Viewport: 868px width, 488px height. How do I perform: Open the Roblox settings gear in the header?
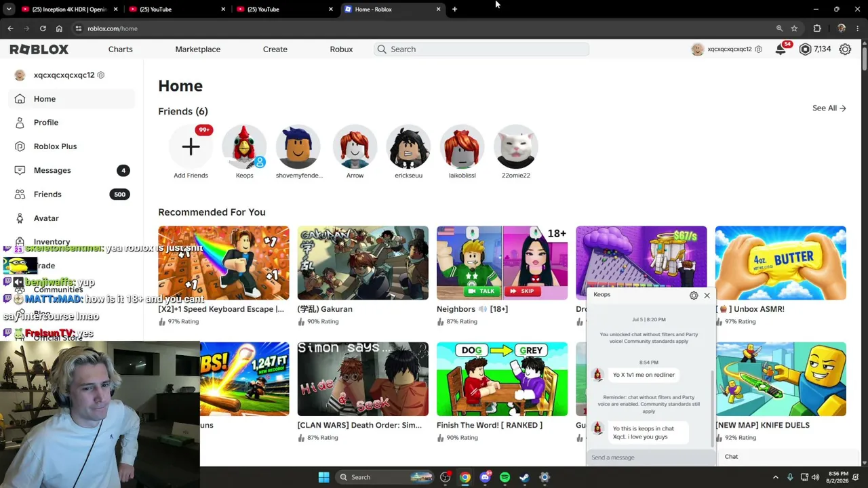click(x=845, y=49)
